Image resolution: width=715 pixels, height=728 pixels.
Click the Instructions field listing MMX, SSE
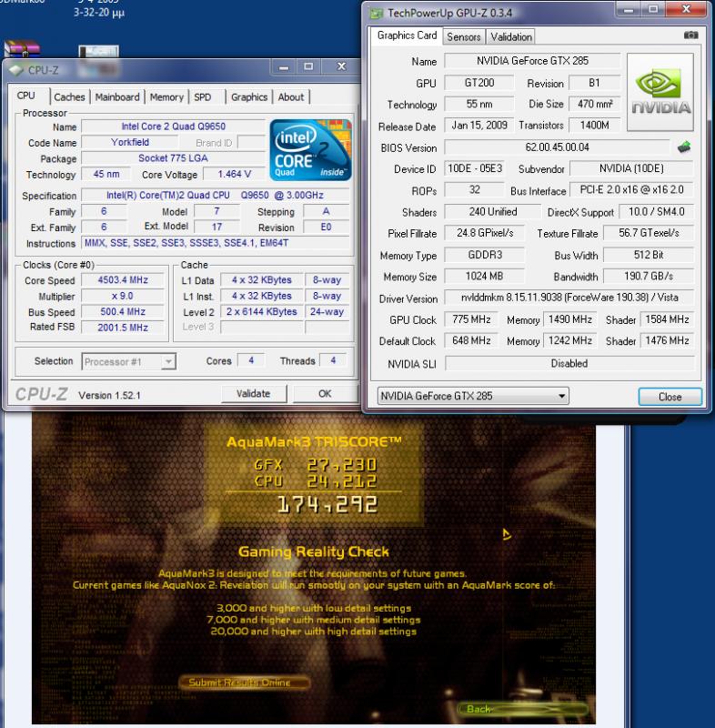coord(216,243)
